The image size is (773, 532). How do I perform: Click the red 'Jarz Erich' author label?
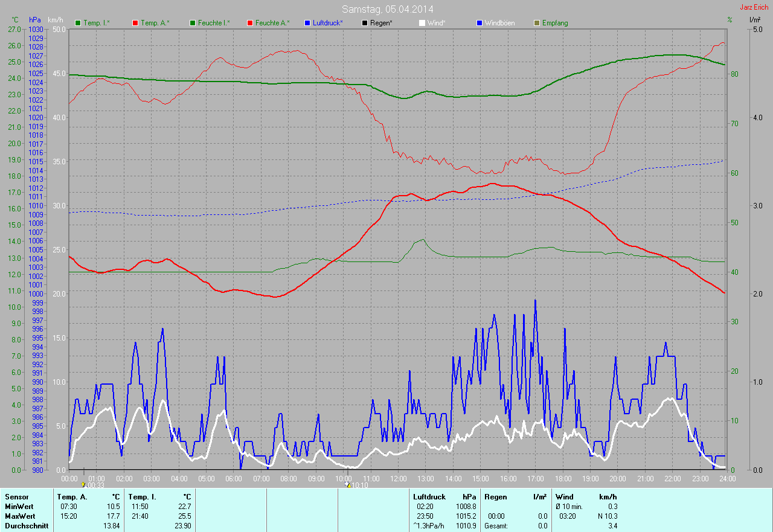click(x=754, y=7)
